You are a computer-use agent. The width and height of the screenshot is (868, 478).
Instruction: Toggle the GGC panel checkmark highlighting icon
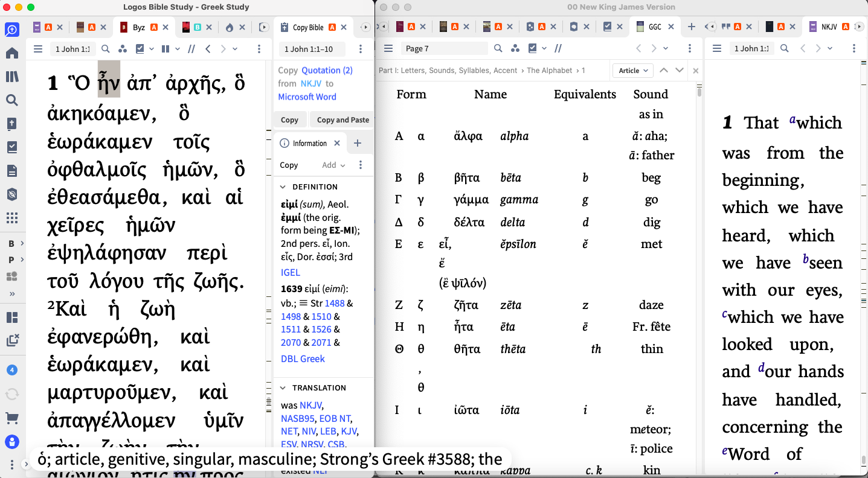tap(533, 48)
